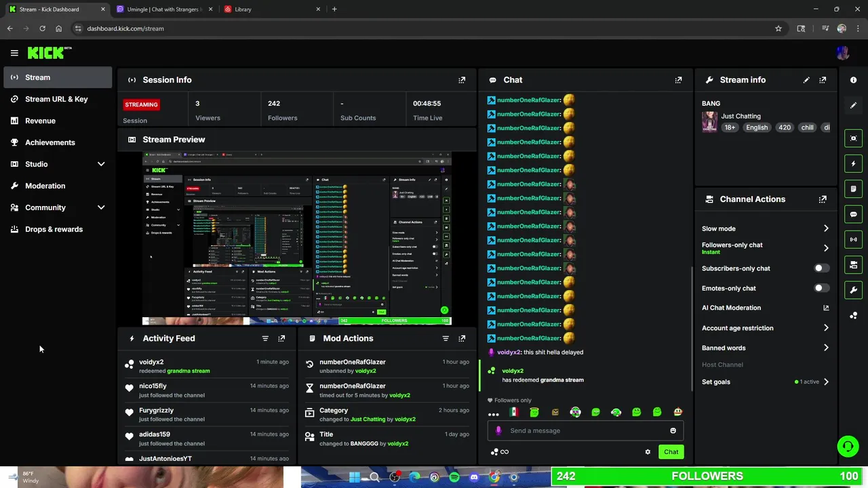This screenshot has height=488, width=868.
Task: Expand the Studio menu chevron
Action: pos(101,164)
